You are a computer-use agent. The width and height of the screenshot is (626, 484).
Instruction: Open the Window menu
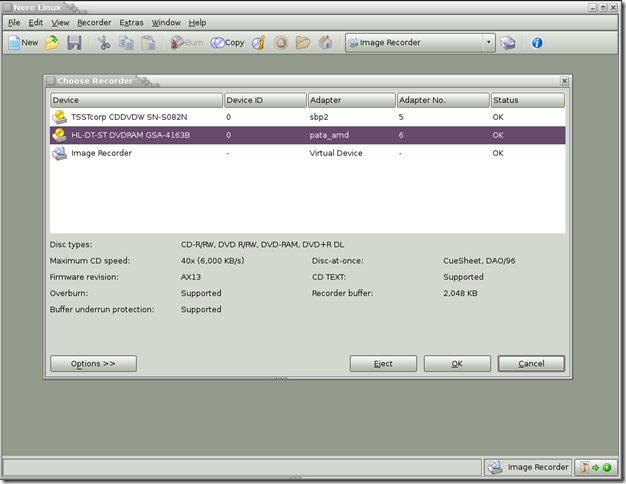(x=166, y=22)
